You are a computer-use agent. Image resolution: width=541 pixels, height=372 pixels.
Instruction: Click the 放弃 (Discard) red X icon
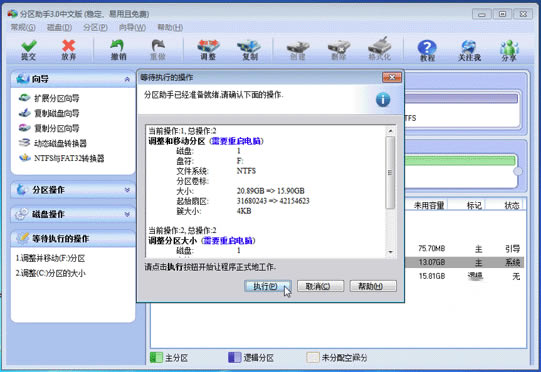69,50
